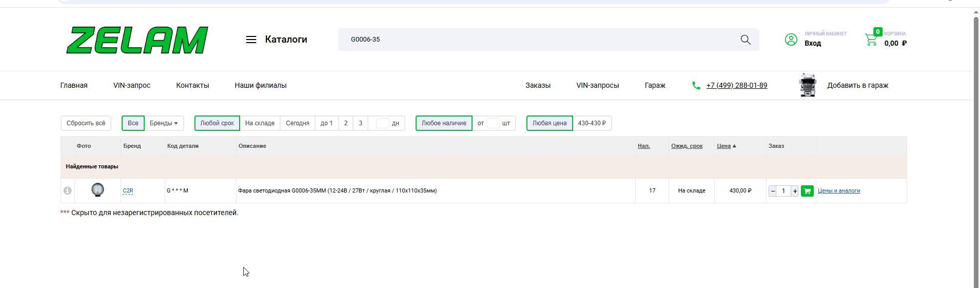Sort by Ожид. срок column header
The image size is (980, 288).
(x=687, y=146)
